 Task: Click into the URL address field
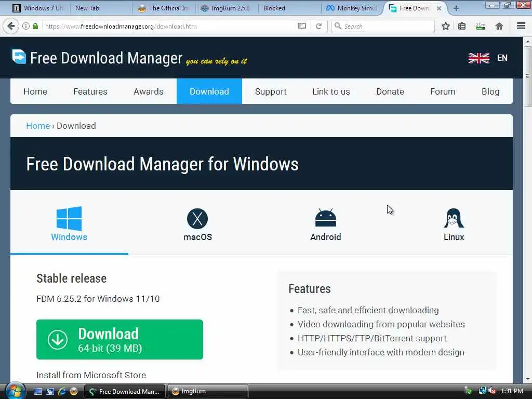pyautogui.click(x=170, y=26)
